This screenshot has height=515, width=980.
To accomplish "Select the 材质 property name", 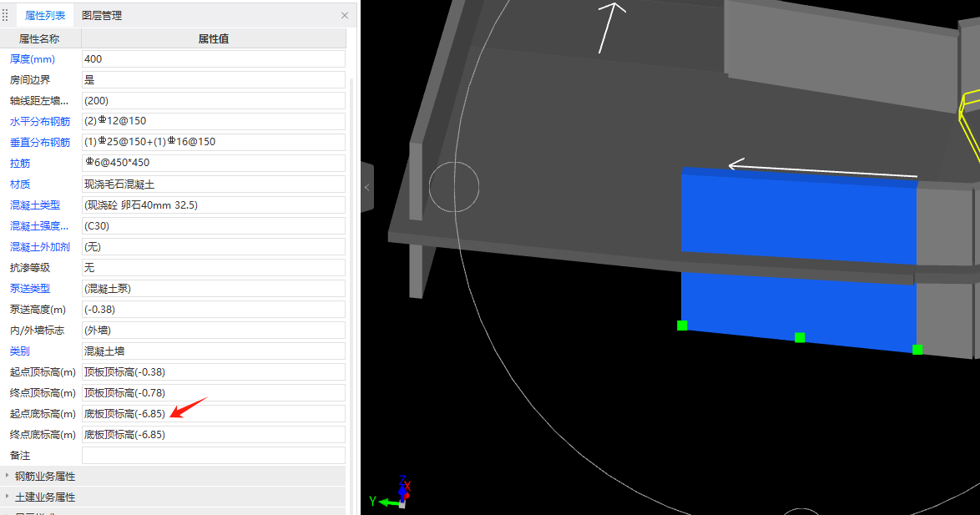I will pyautogui.click(x=20, y=184).
